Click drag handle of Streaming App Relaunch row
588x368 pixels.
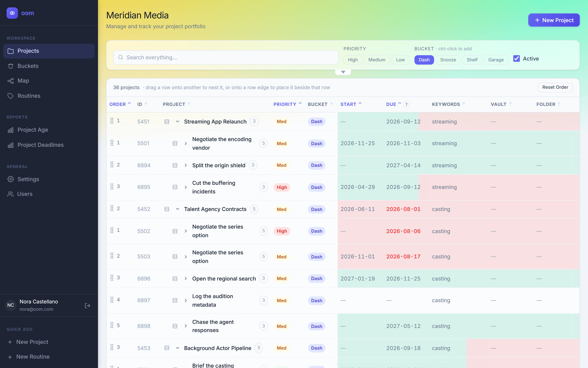point(112,121)
